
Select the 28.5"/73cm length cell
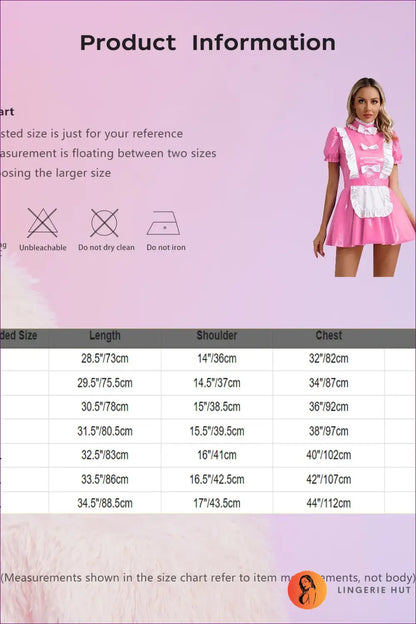105,359
